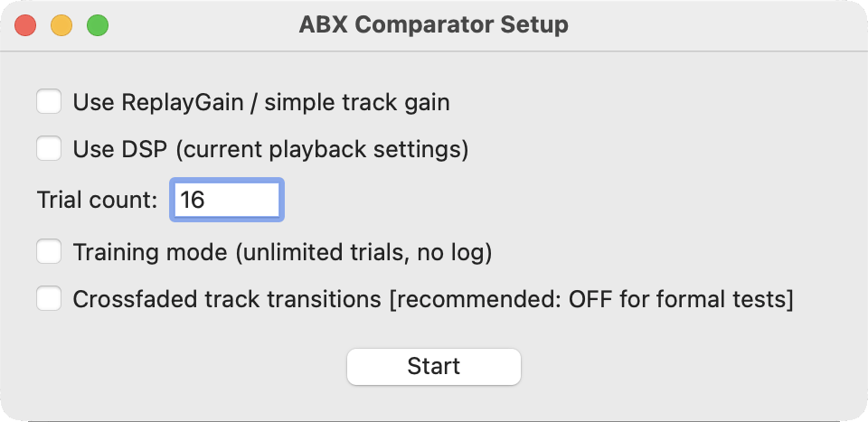Click the "Training mode (unlimited trials, no log)" text

[x=282, y=253]
